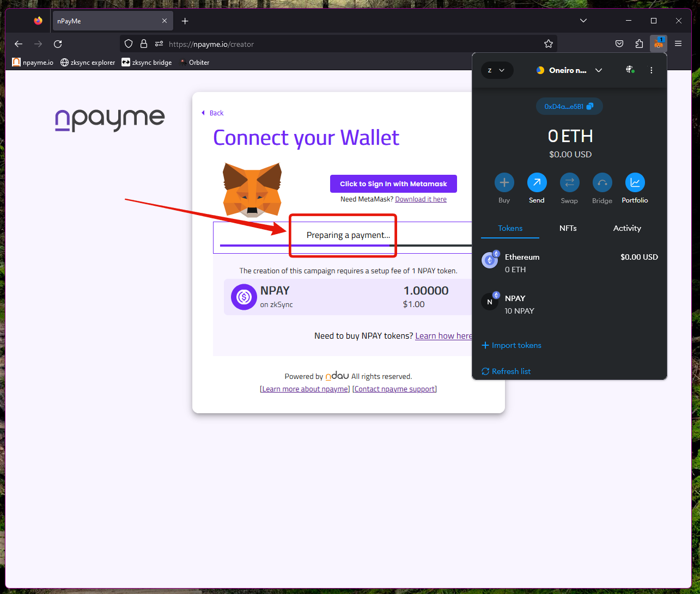Go back to the previous page

[19, 44]
